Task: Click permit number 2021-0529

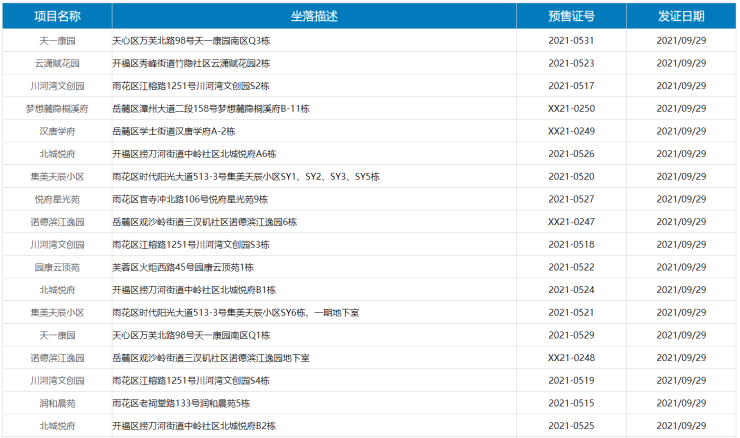Action: tap(571, 335)
